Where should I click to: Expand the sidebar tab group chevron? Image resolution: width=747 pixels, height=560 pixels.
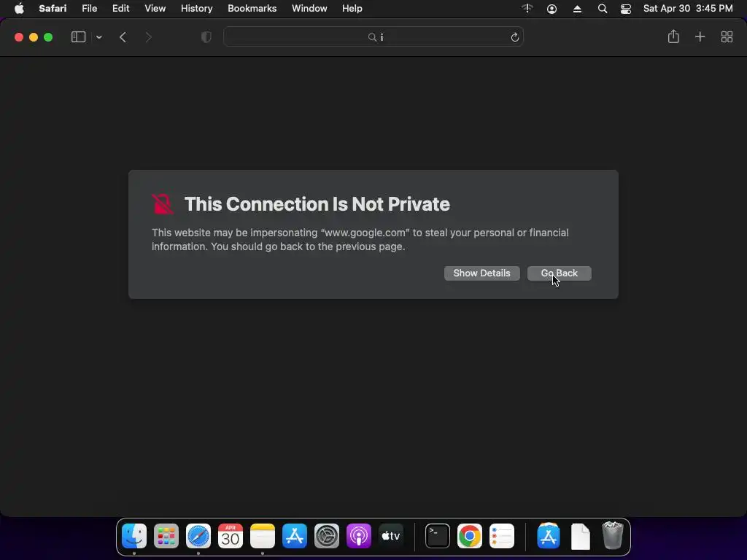point(99,37)
